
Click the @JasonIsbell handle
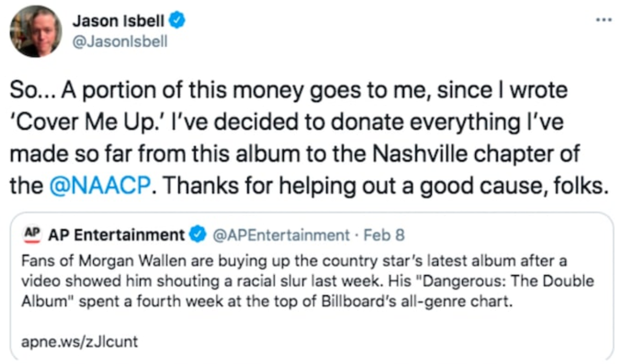point(120,42)
